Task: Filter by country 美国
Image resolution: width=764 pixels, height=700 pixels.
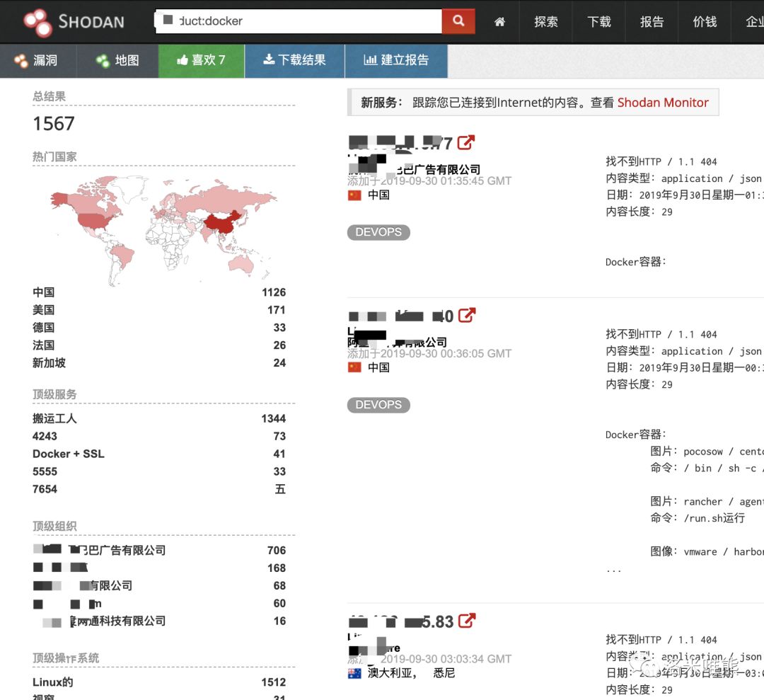Action: tap(43, 310)
